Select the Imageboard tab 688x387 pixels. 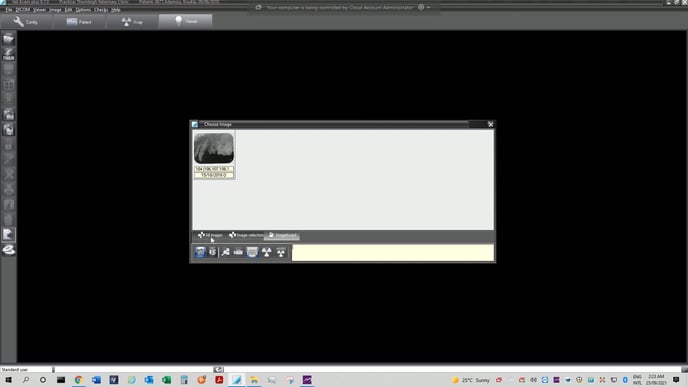[282, 236]
